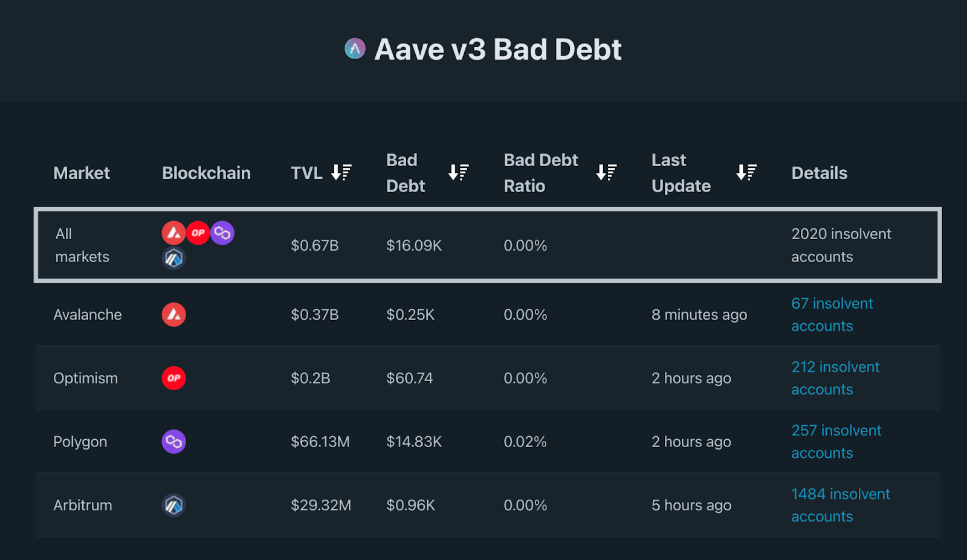View 257 insolvent accounts on Polygon
Screen dimensions: 967x560
[836, 442]
